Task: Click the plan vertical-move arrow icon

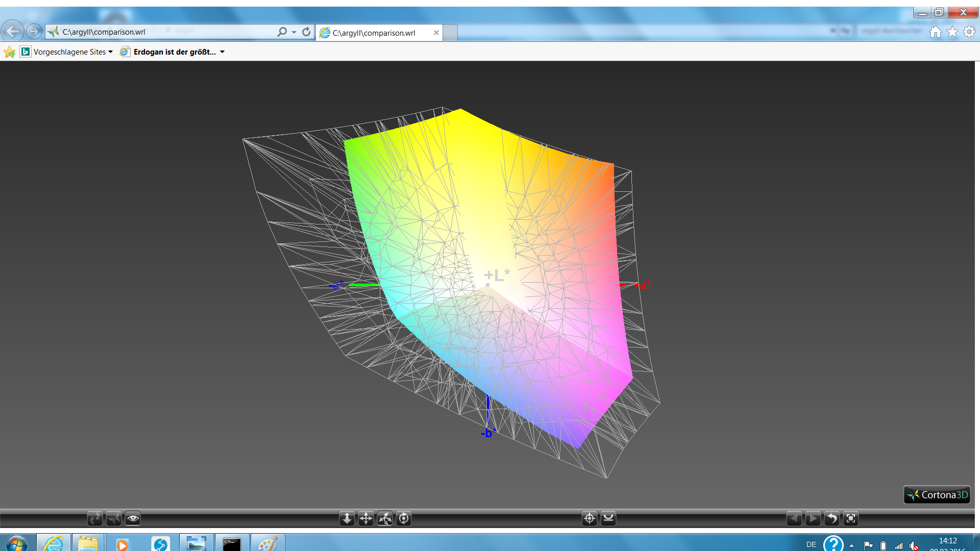Action: click(347, 519)
